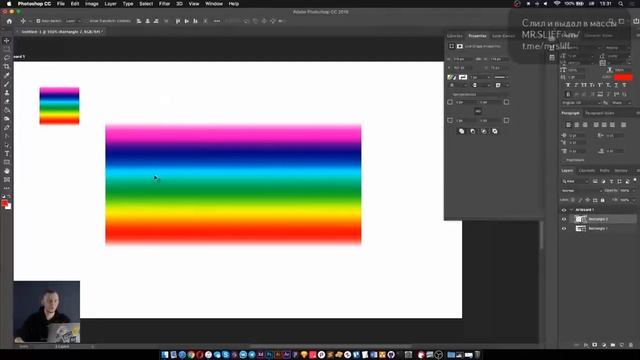Select the Pen tool
The image size is (640, 360).
coord(7,127)
